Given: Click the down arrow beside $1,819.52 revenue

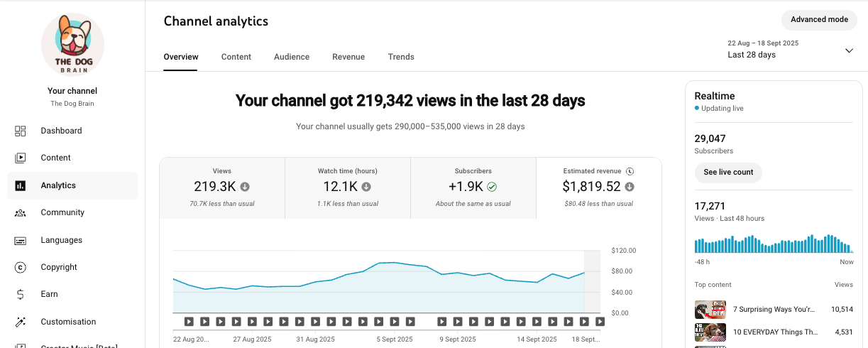Looking at the screenshot, I should 630,187.
